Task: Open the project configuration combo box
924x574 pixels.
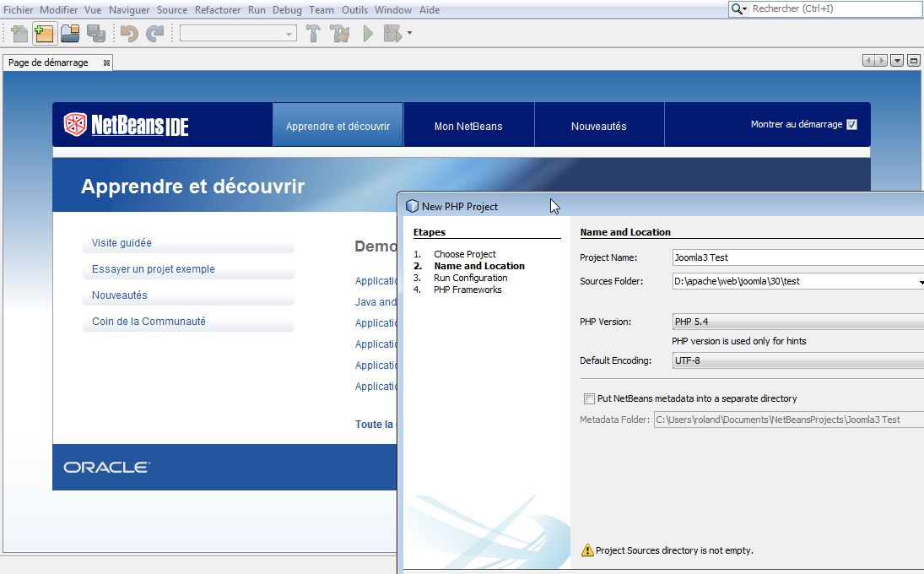Action: (x=237, y=34)
